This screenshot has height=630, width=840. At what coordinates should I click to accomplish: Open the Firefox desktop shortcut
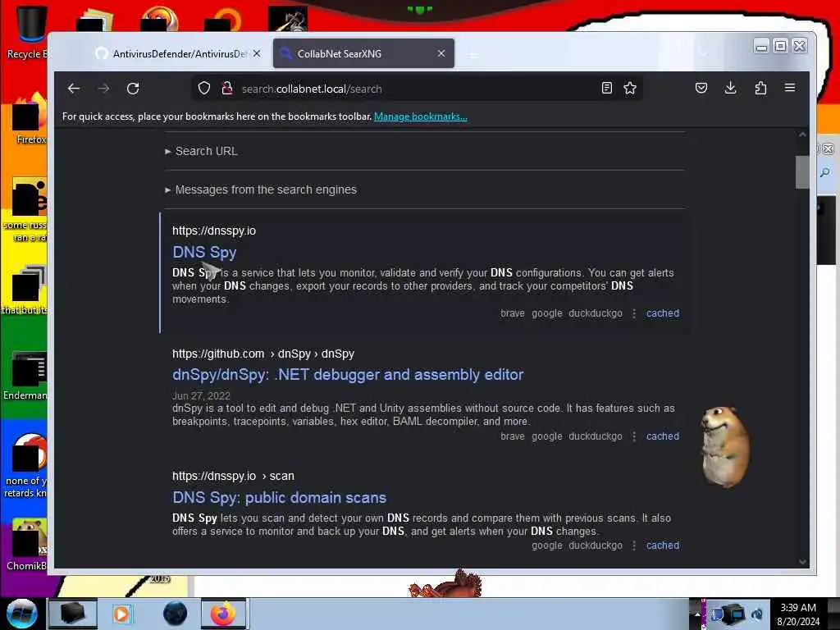click(x=30, y=118)
